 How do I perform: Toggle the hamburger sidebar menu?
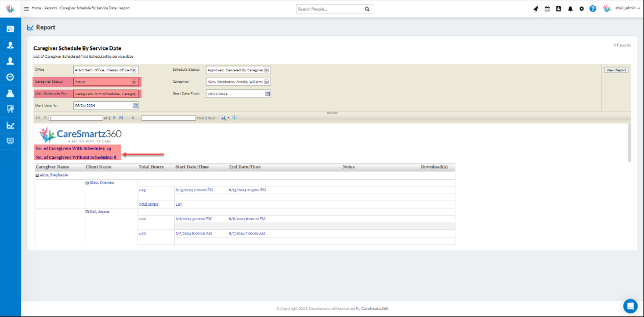tap(26, 9)
